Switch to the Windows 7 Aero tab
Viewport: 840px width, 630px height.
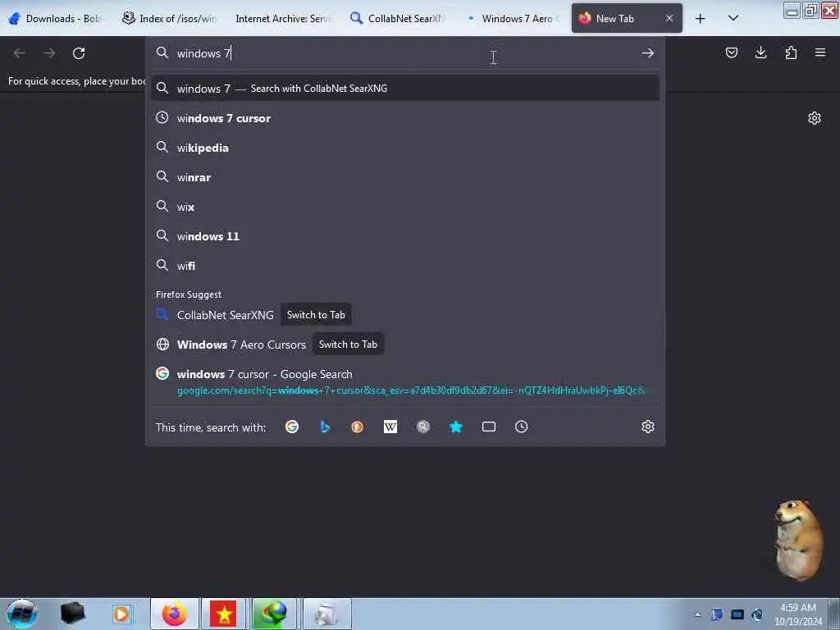(x=510, y=19)
